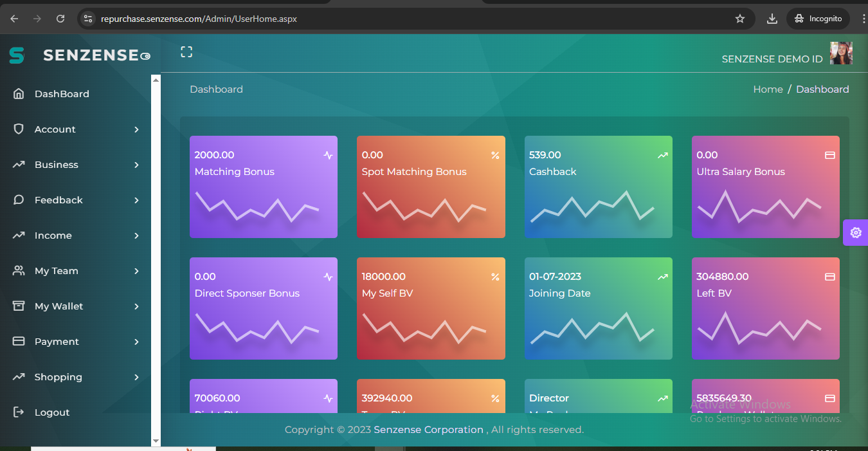Open the settings gear panel button

tap(856, 232)
